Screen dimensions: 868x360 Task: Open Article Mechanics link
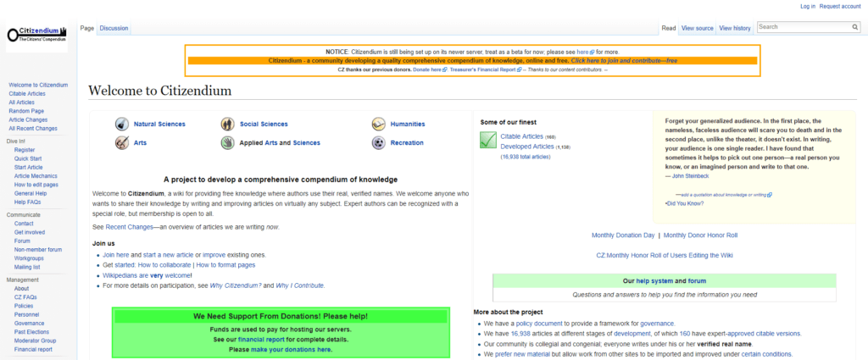tap(36, 176)
